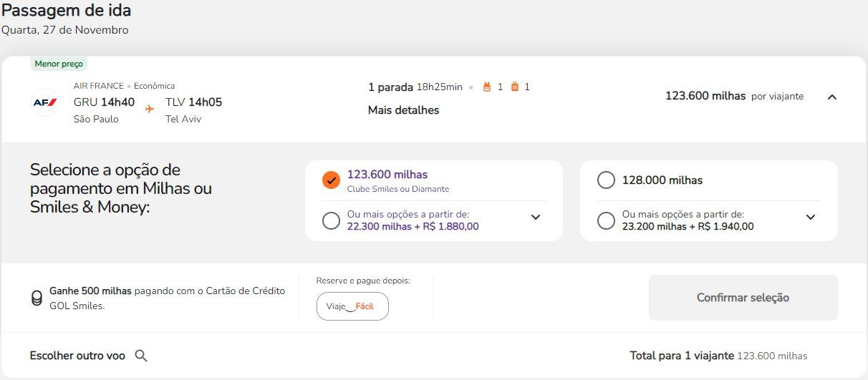Click the coins icon beside Ganhe 500 milhas
868x380 pixels.
tap(37, 298)
